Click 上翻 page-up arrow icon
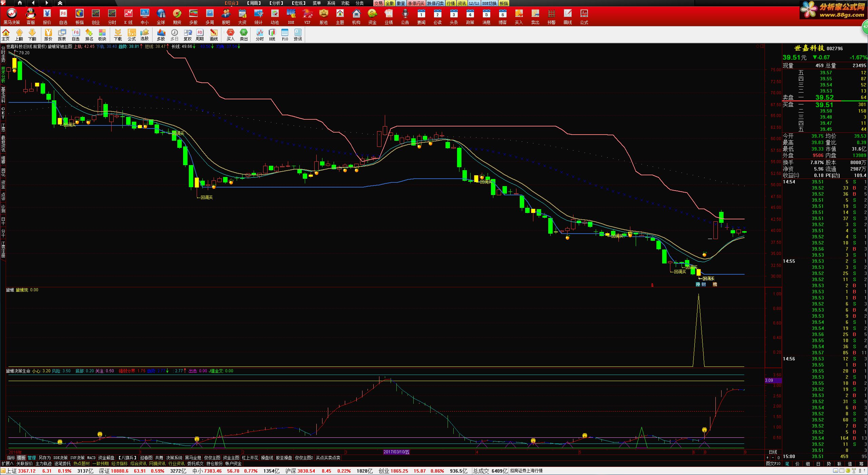868x475 pixels. point(19,35)
